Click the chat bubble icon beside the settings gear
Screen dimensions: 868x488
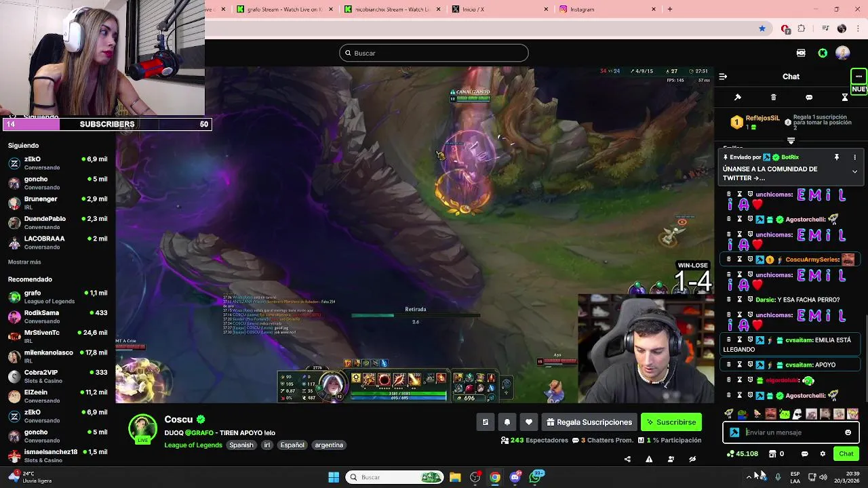tap(805, 454)
